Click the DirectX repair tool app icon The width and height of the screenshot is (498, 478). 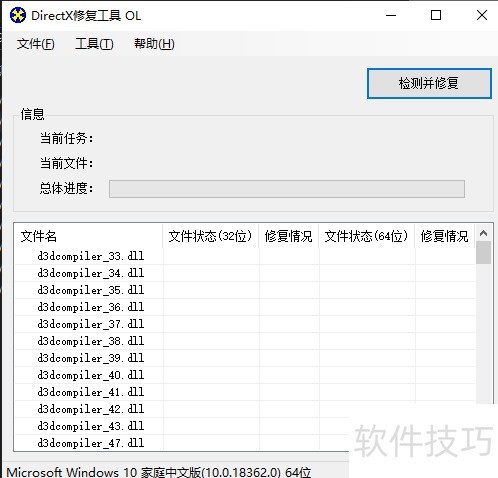coord(18,15)
